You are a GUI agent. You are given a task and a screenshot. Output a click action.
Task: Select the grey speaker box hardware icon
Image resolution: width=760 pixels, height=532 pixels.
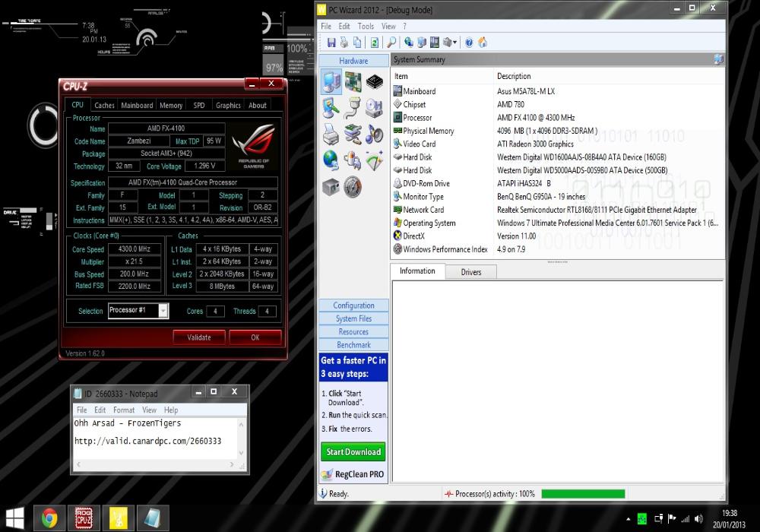[x=331, y=186]
